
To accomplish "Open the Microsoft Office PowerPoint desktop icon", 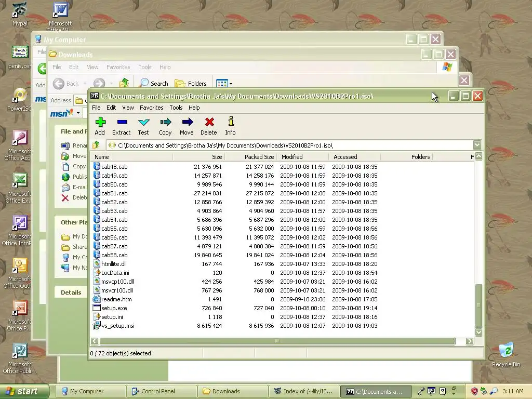I will [x=19, y=309].
